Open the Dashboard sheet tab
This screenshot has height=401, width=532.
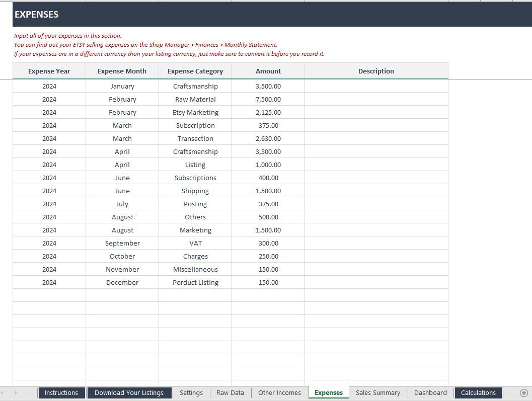click(430, 393)
